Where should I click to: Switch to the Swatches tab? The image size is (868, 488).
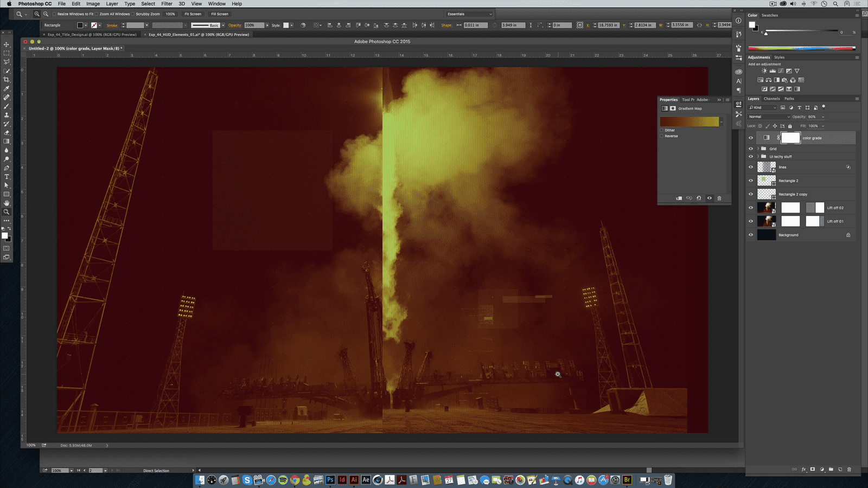click(769, 15)
